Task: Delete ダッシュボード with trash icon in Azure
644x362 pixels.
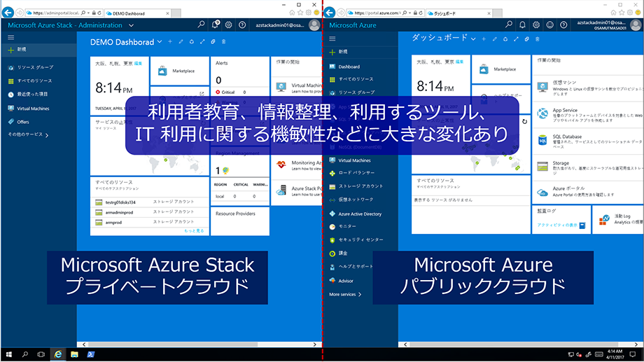Action: [537, 39]
